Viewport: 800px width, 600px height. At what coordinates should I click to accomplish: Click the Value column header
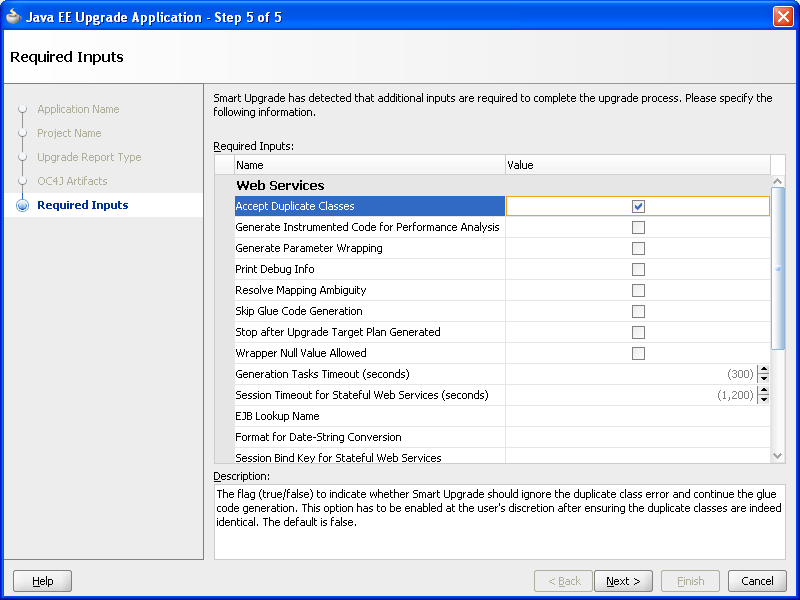click(x=638, y=165)
